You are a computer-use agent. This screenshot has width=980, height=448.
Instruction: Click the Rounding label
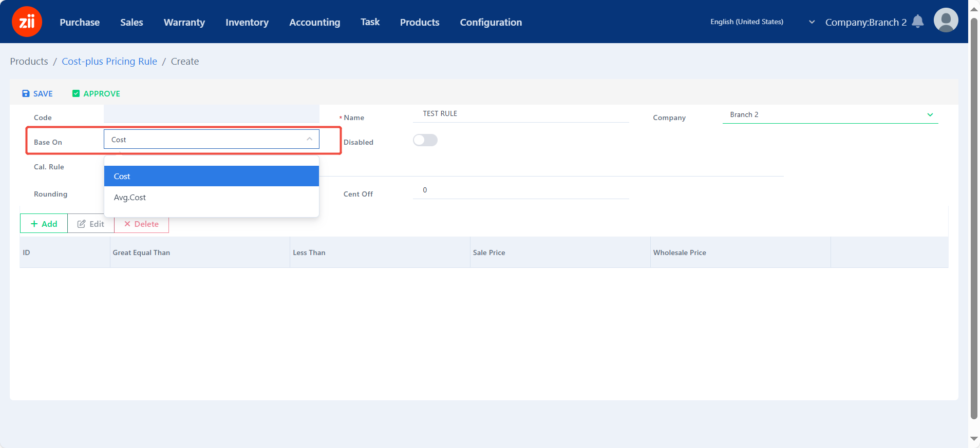tap(50, 194)
